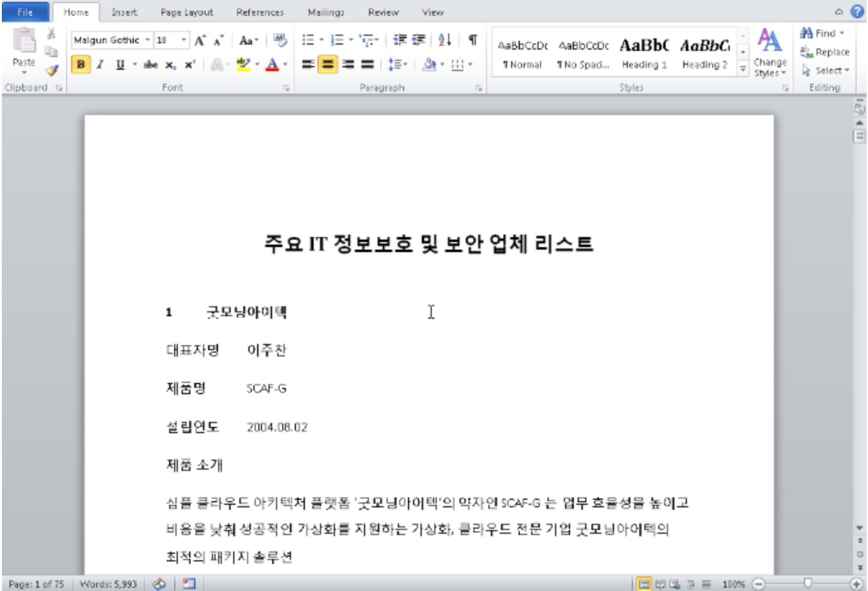Activate the Format Painter brush
Image resolution: width=868 pixels, height=591 pixels.
click(x=52, y=70)
